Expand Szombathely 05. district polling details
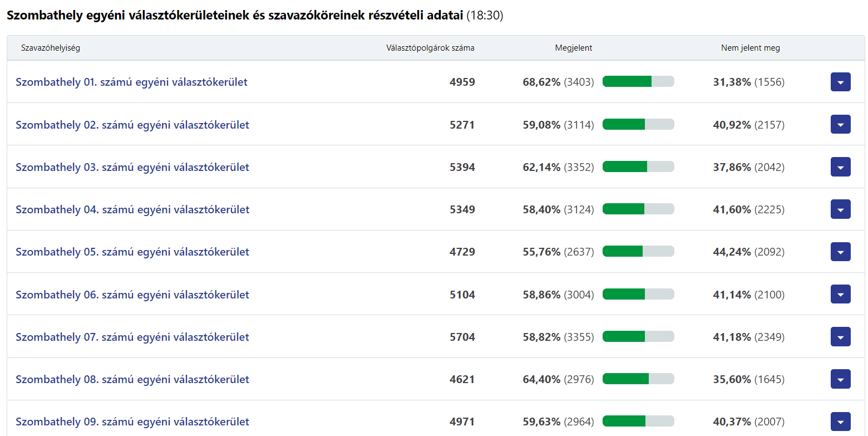 point(840,252)
